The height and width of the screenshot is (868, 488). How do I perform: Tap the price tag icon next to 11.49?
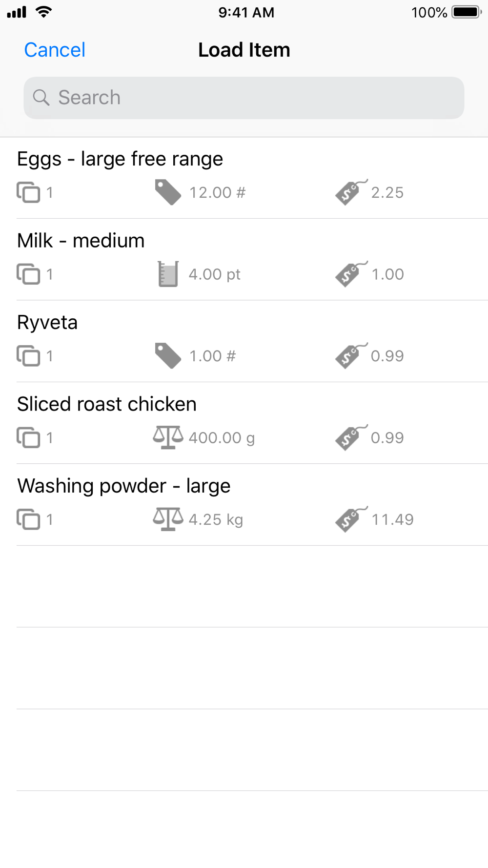coord(351,519)
